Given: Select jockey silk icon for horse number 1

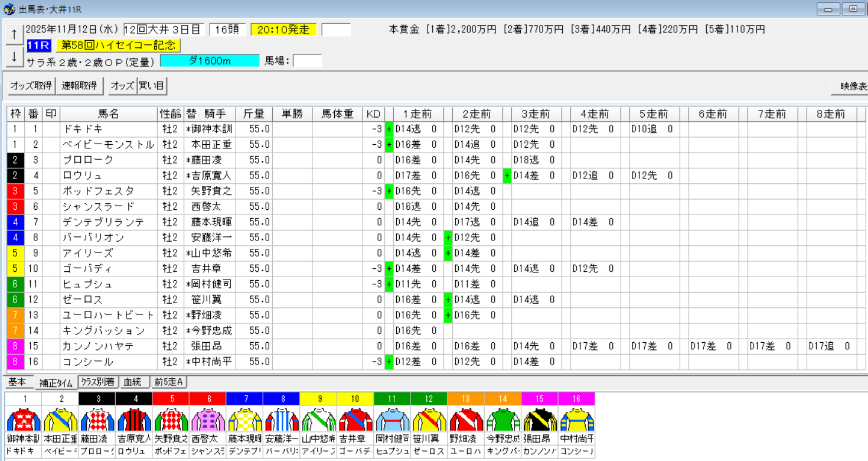Looking at the screenshot, I should click(24, 420).
